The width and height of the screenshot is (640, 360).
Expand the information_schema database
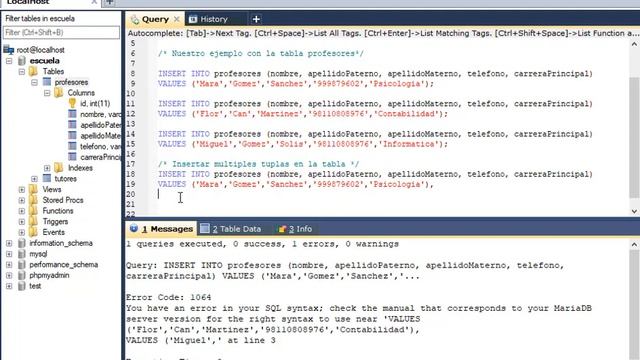pyautogui.click(x=9, y=243)
